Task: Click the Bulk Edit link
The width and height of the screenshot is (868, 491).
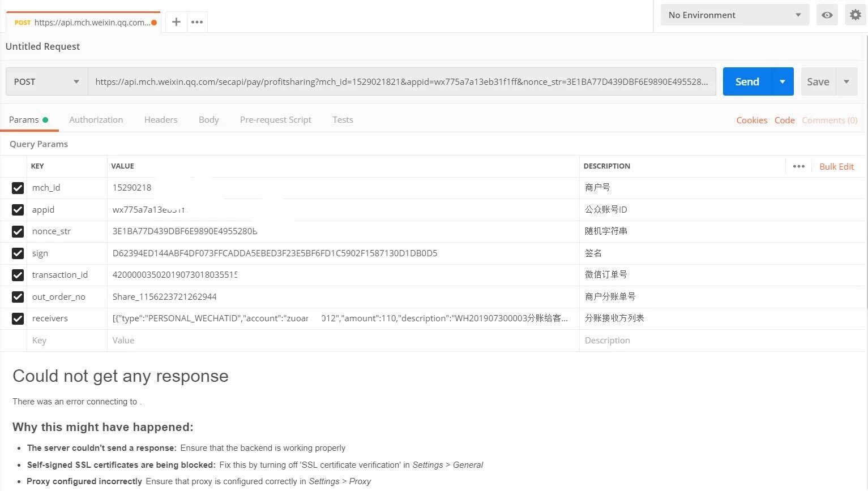Action: pos(836,167)
